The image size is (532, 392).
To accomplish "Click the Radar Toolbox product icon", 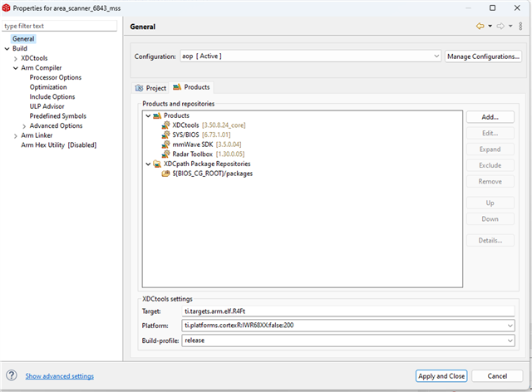I will point(165,154).
